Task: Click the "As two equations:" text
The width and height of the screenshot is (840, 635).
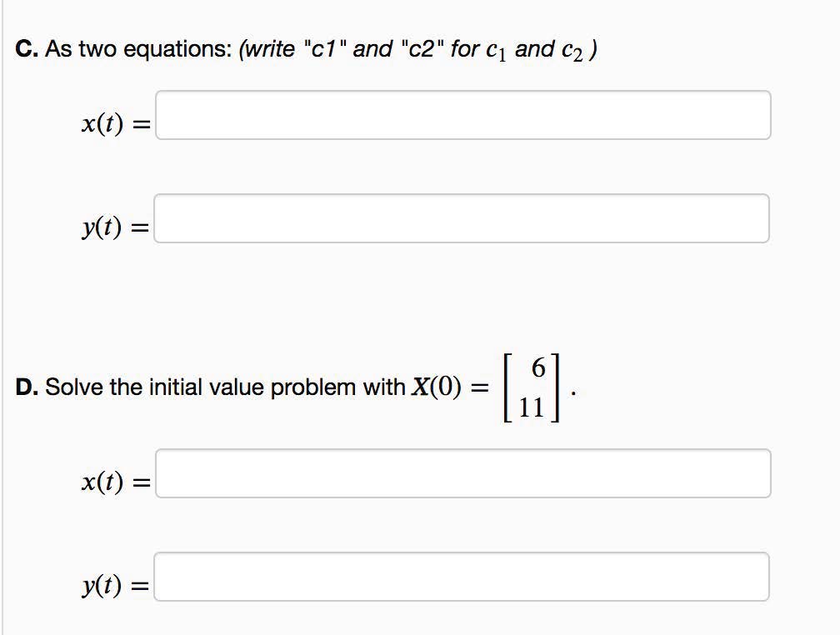Action: 138,50
